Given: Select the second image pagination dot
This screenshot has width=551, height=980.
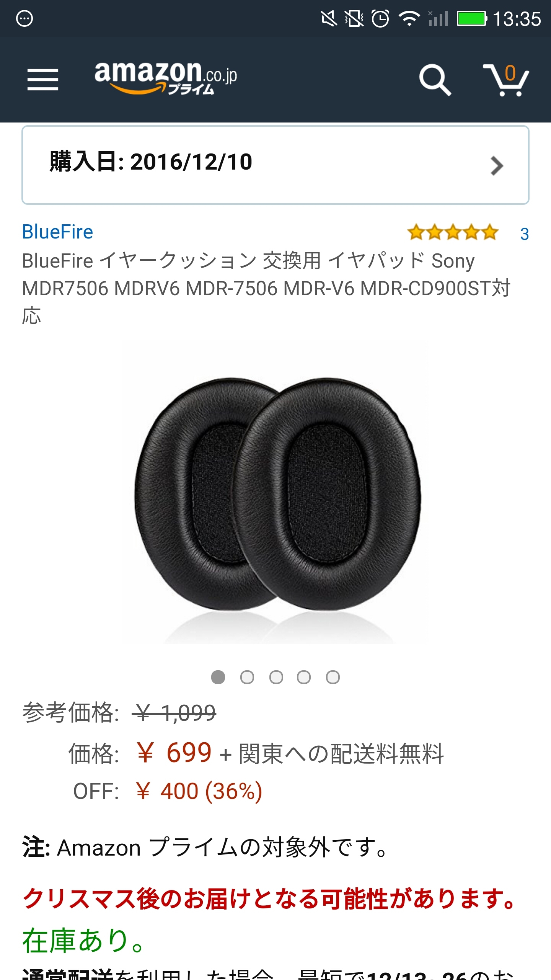Looking at the screenshot, I should pos(247,677).
